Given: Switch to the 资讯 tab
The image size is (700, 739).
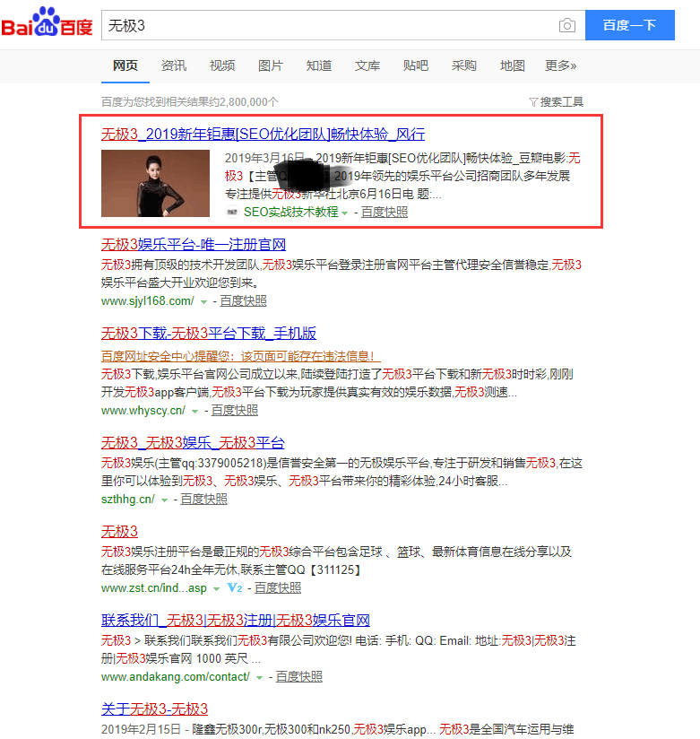Looking at the screenshot, I should coord(174,65).
